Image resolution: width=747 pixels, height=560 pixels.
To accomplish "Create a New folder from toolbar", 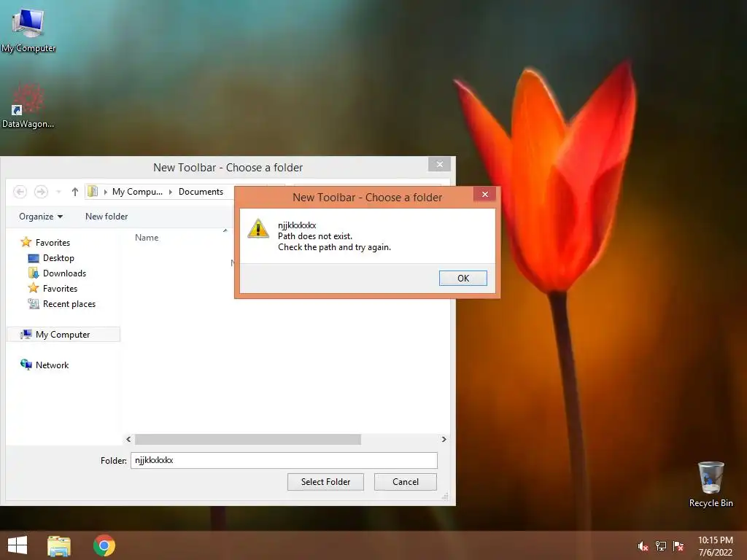I will pyautogui.click(x=107, y=216).
